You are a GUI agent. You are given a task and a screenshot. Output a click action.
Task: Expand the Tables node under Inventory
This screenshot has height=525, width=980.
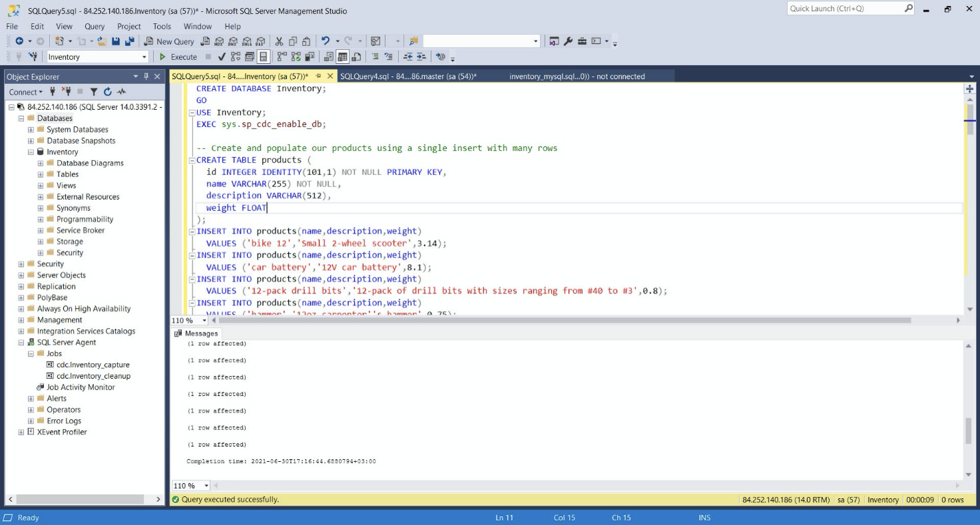point(41,174)
